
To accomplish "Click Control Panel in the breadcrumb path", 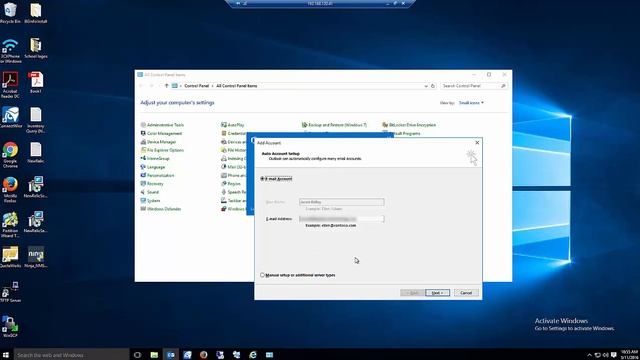I will [196, 86].
